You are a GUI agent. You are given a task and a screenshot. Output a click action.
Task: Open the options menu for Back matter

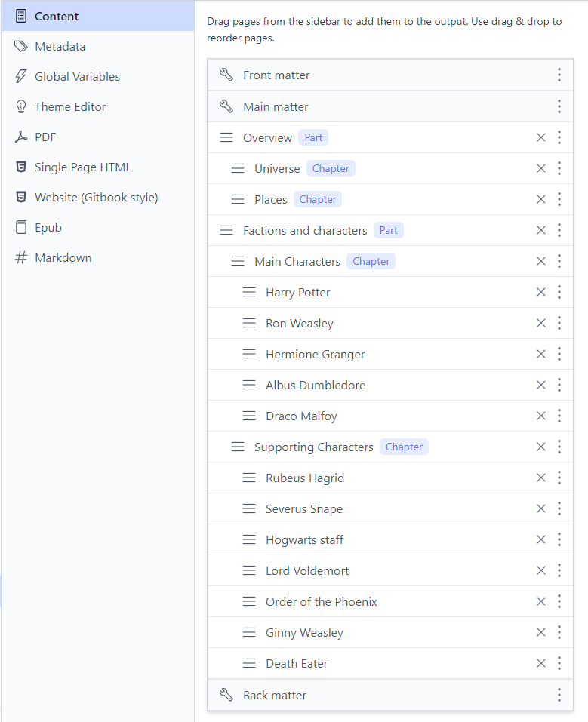click(x=559, y=694)
